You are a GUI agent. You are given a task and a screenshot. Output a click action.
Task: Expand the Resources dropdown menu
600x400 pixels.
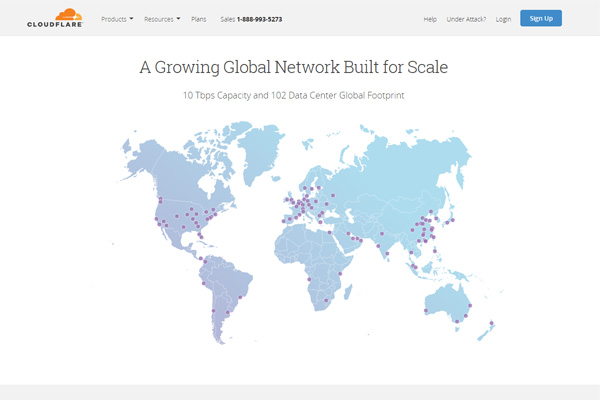click(x=162, y=19)
